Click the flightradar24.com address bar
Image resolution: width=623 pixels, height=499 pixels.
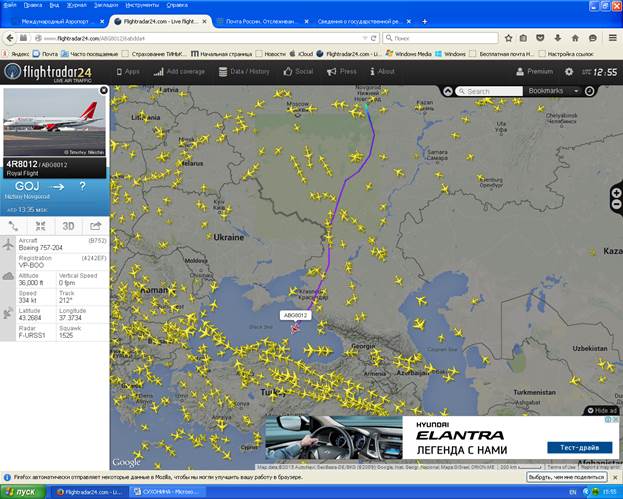pos(199,38)
